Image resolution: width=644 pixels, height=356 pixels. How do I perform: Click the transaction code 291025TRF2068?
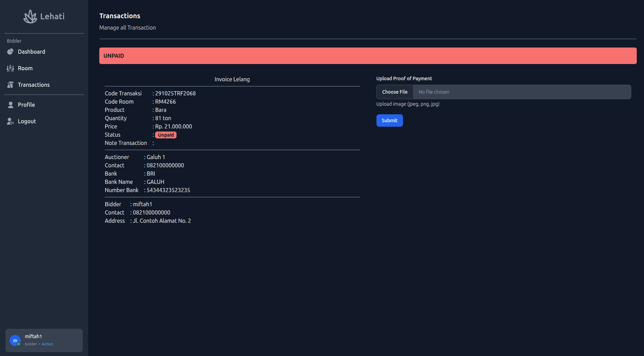[x=175, y=93]
